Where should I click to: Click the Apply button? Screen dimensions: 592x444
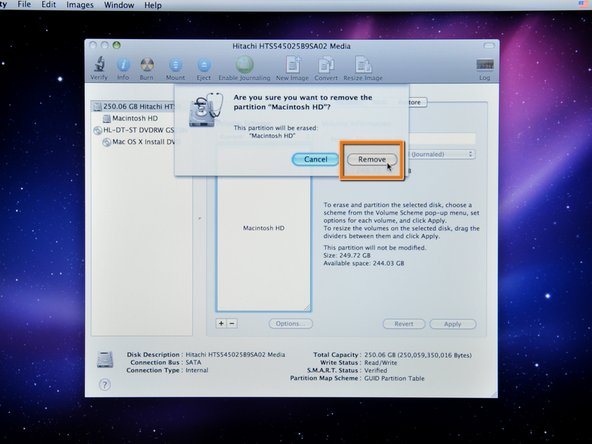pos(453,324)
